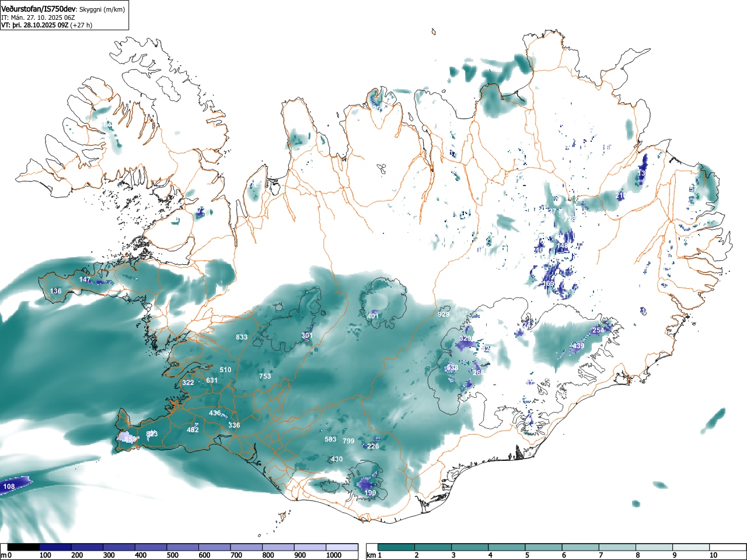Image resolution: width=747 pixels, height=560 pixels.
Task: Click the visibility value 753 on the map
Action: (265, 376)
